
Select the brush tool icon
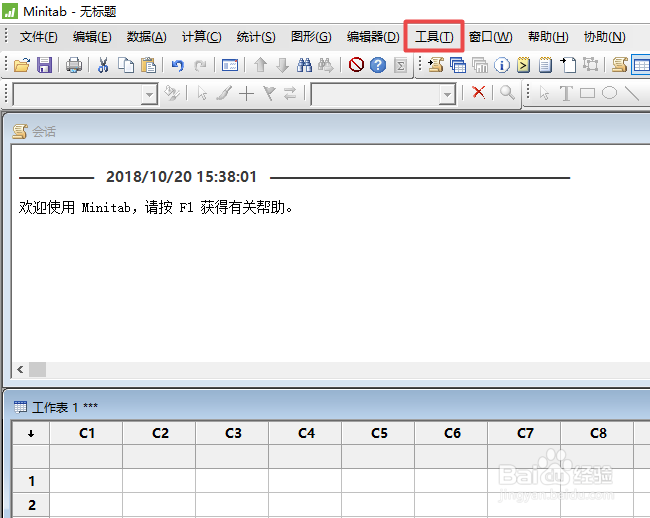[224, 93]
